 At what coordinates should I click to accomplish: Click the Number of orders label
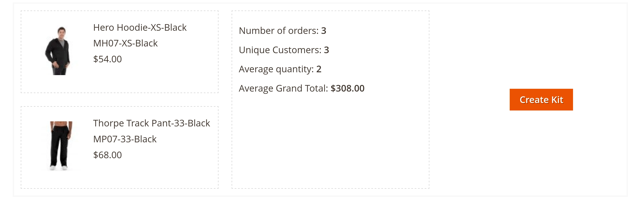(x=278, y=31)
